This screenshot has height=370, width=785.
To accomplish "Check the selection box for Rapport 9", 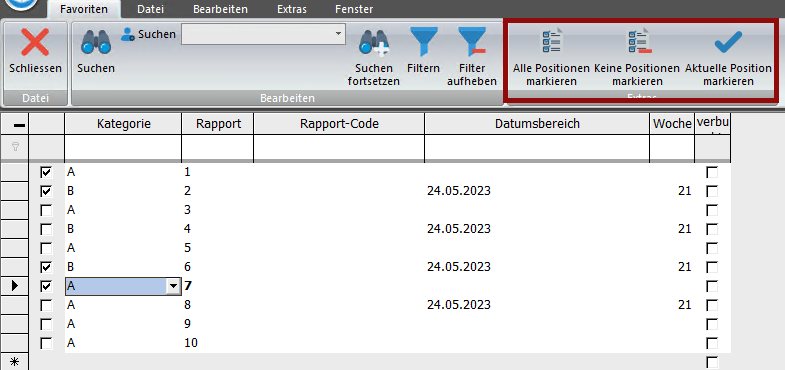I will pyautogui.click(x=47, y=324).
